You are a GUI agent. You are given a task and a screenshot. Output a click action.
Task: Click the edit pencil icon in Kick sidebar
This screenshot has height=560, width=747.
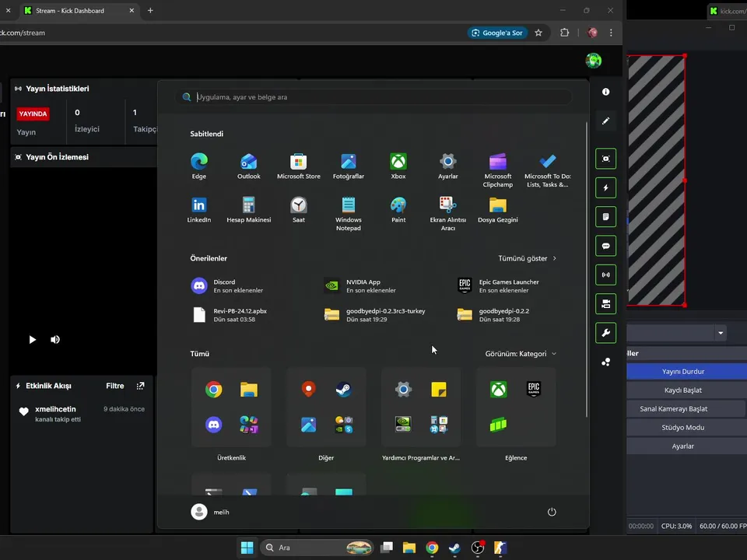(605, 121)
